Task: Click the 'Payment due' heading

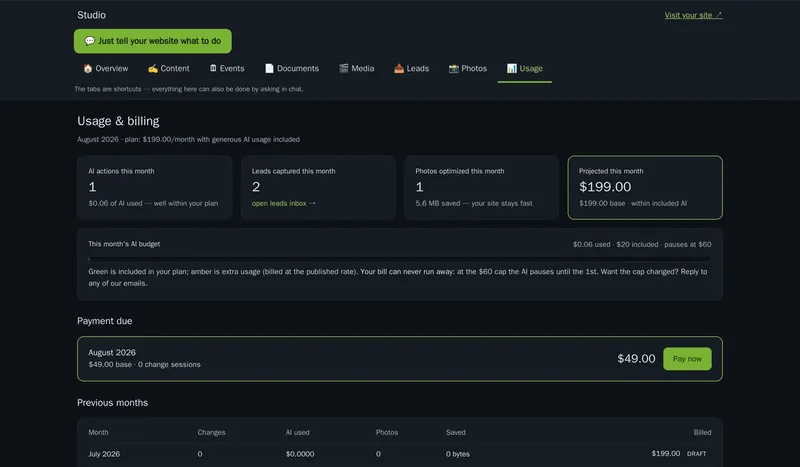Action: point(105,321)
